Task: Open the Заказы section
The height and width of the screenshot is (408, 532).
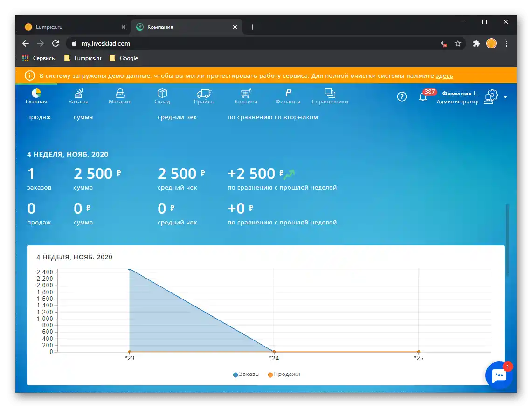Action: [x=78, y=96]
